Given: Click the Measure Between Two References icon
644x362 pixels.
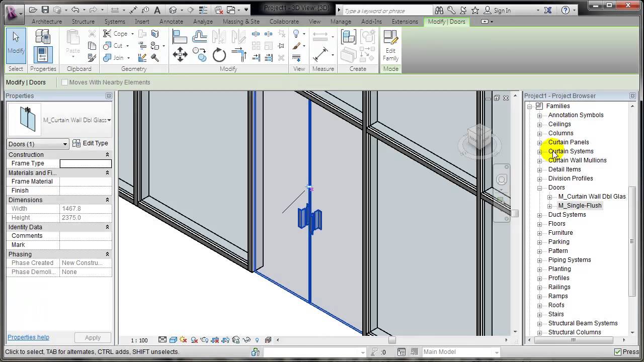Looking at the screenshot, I should coord(320,36).
